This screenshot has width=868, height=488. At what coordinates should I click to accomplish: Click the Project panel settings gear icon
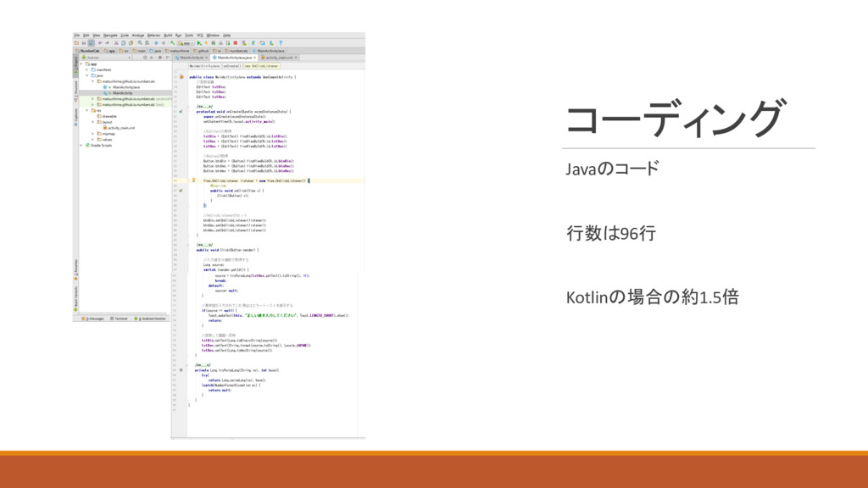click(x=160, y=58)
